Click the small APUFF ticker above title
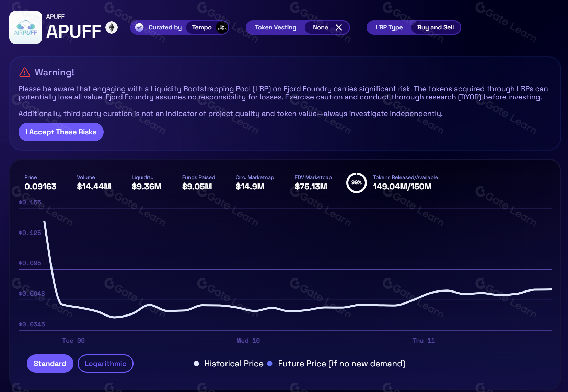Screen dimensions: 568x392 55,17
